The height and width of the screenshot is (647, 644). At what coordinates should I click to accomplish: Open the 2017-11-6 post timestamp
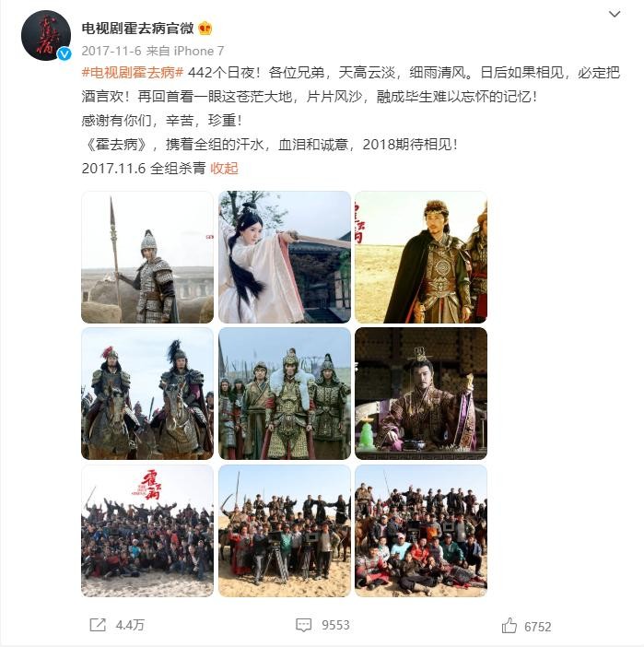[111, 51]
